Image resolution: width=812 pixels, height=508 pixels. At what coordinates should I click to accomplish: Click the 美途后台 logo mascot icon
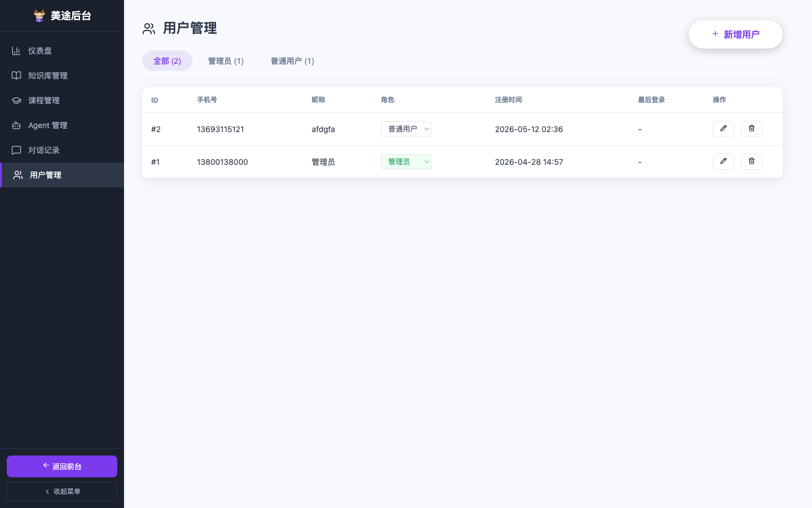[39, 16]
